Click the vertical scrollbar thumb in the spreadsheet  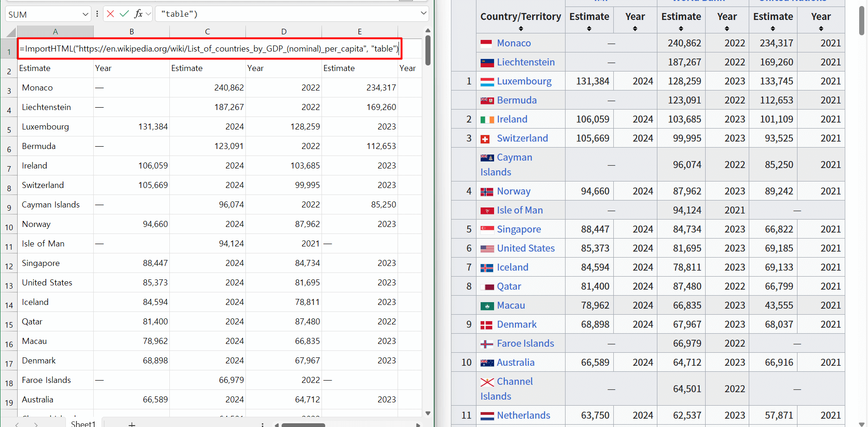click(x=428, y=50)
